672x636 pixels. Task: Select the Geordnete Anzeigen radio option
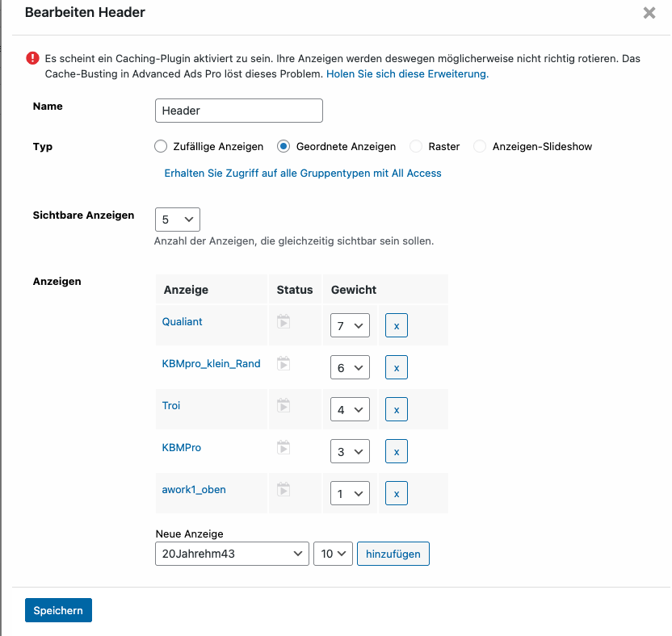283,146
